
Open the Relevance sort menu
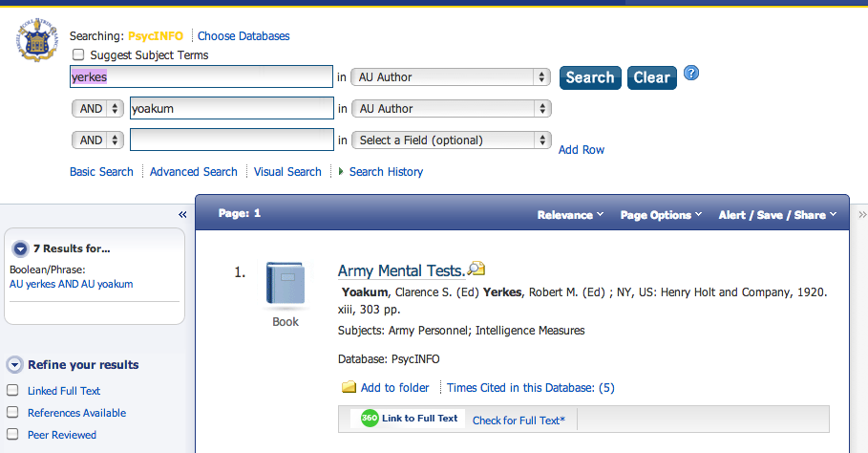click(570, 215)
